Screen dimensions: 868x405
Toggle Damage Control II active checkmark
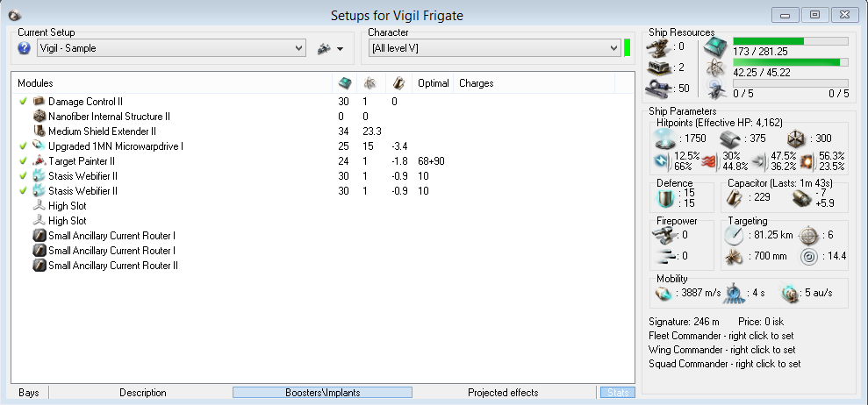point(23,102)
